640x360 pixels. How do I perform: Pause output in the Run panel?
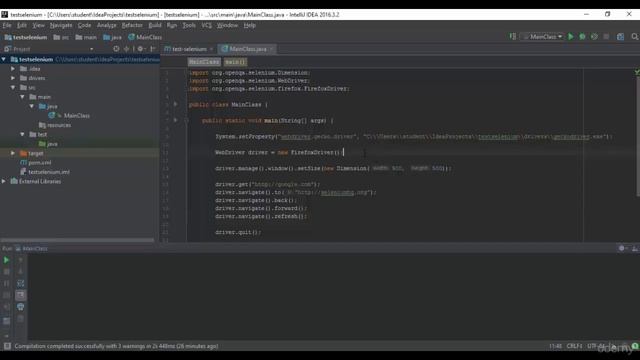(x=6, y=283)
